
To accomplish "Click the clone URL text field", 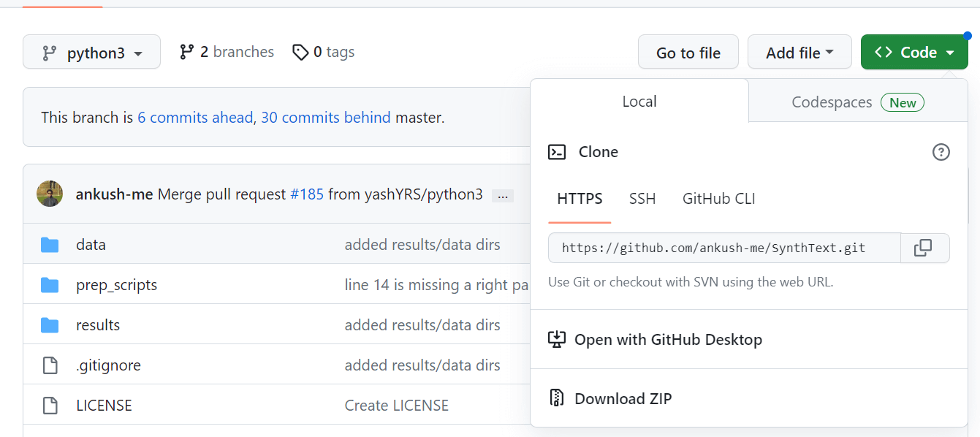I will [725, 248].
